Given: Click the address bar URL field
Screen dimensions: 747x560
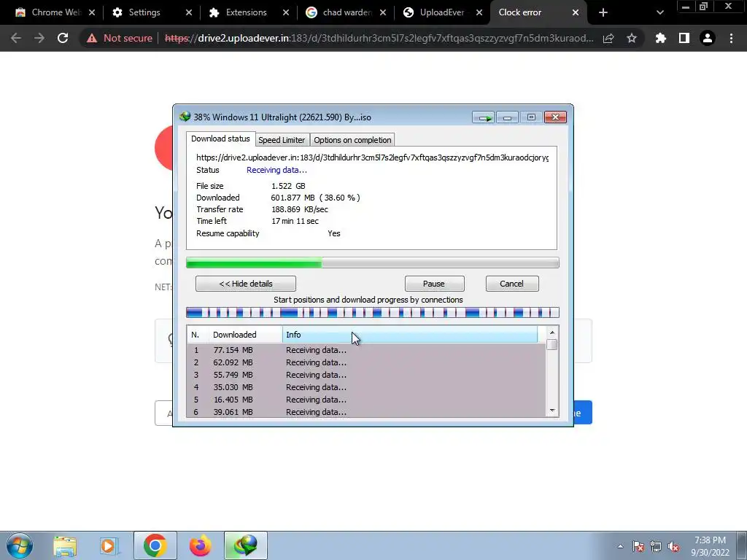Looking at the screenshot, I should click(x=379, y=38).
